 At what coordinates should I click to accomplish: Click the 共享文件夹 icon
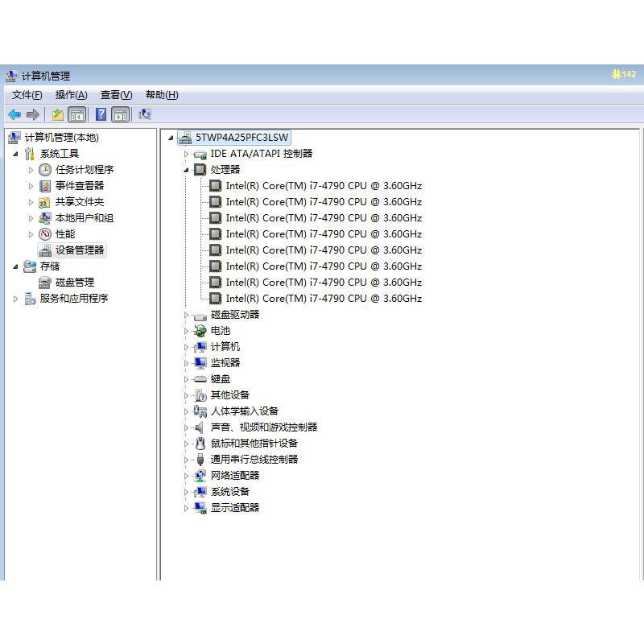point(44,202)
